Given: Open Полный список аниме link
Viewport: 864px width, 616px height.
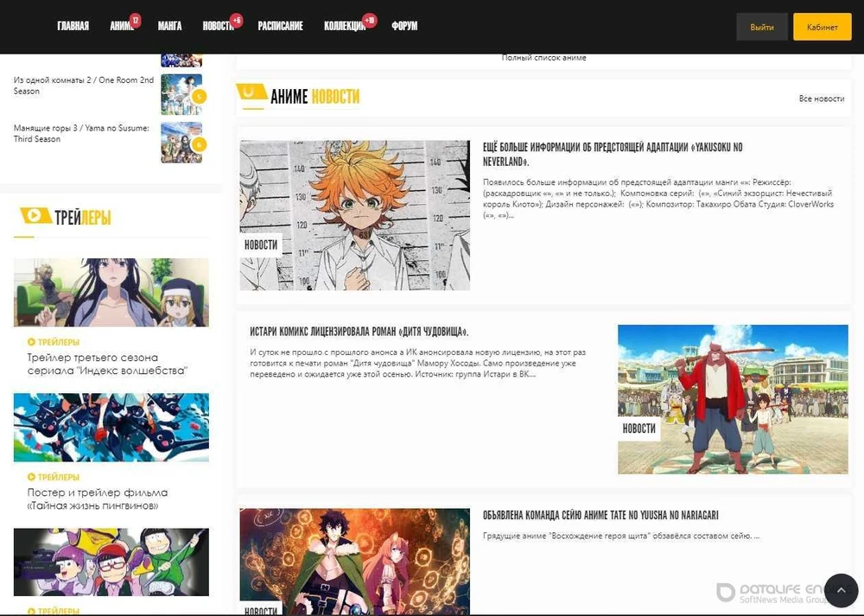Looking at the screenshot, I should 543,57.
